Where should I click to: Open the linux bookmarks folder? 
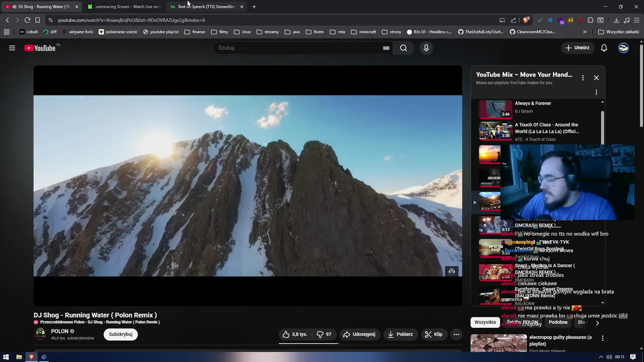pos(242,32)
